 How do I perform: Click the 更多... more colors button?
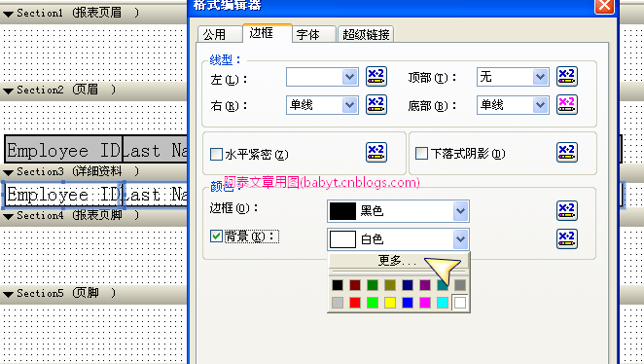click(399, 261)
